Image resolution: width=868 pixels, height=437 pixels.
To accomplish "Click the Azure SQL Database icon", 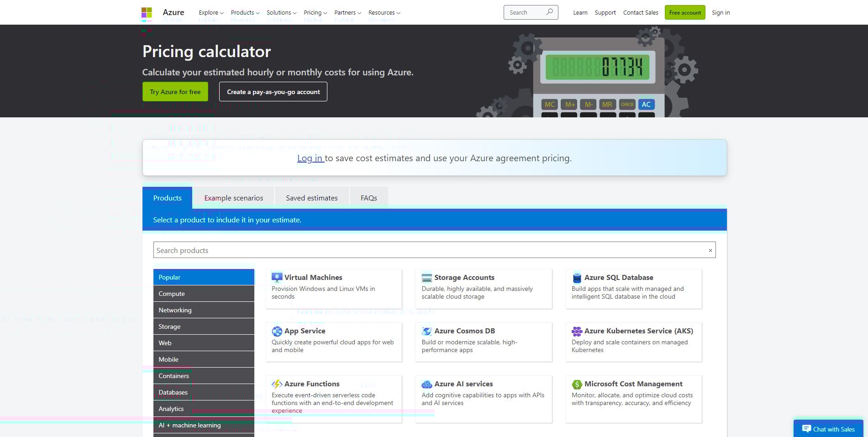I will [577, 277].
